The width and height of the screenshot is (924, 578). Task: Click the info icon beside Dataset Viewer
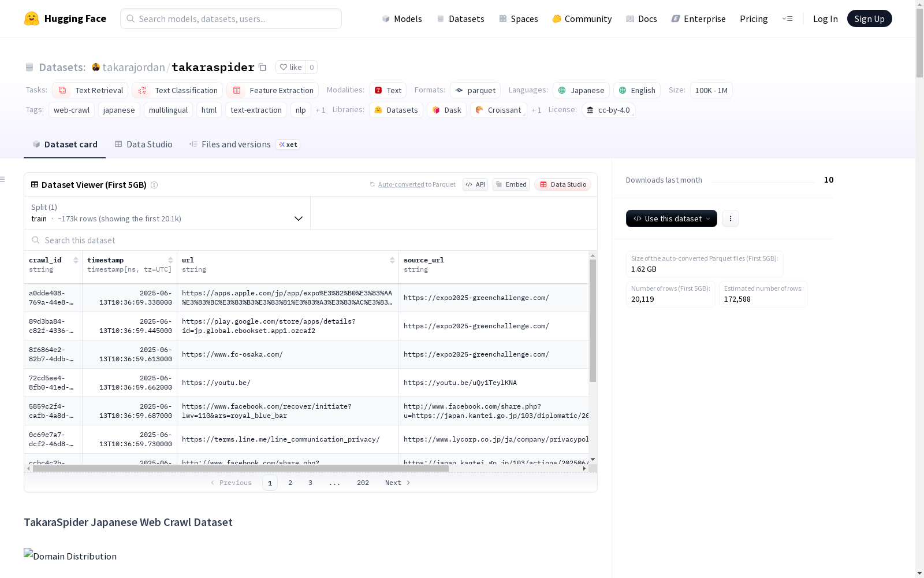[x=154, y=185]
